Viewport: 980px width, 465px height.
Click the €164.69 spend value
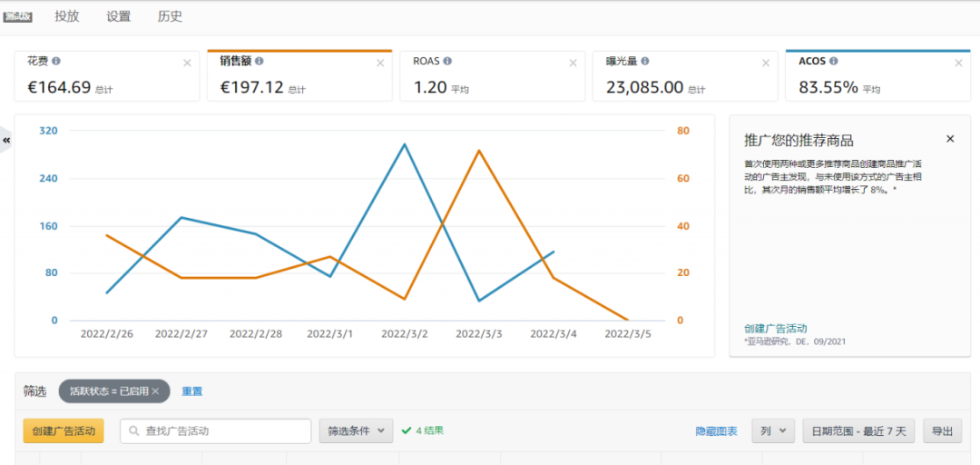pos(59,87)
